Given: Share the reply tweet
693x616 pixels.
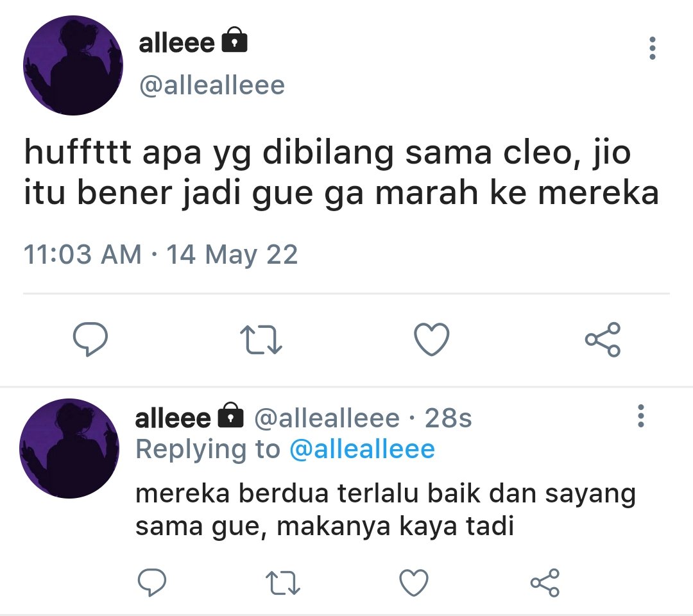Looking at the screenshot, I should 545,583.
